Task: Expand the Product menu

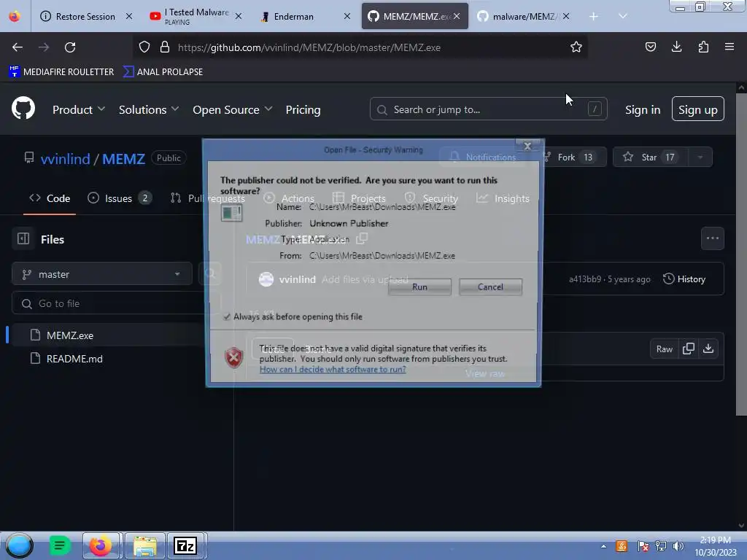Action: [x=79, y=109]
